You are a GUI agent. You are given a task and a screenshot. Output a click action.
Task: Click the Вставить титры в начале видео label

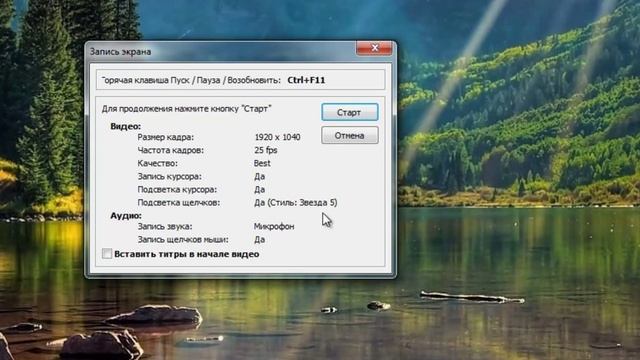[x=187, y=254]
